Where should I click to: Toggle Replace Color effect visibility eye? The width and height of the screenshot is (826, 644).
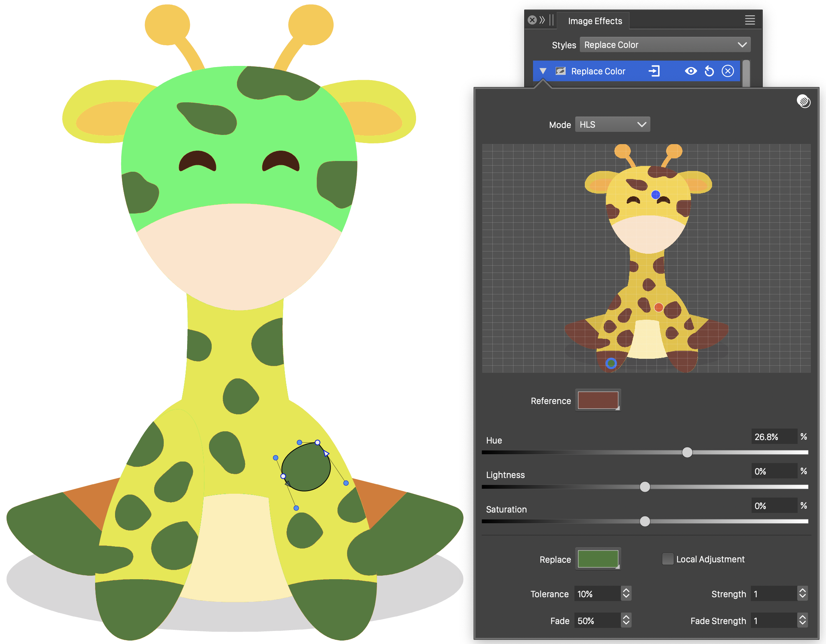tap(691, 71)
